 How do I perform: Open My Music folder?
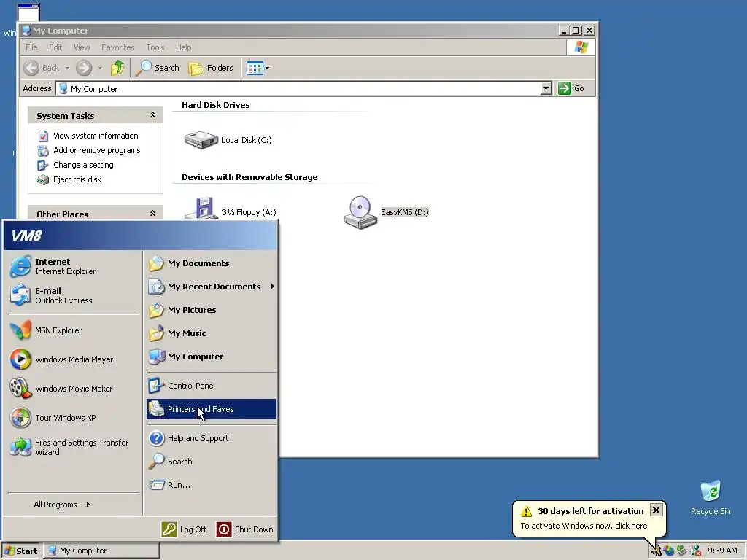click(x=211, y=333)
